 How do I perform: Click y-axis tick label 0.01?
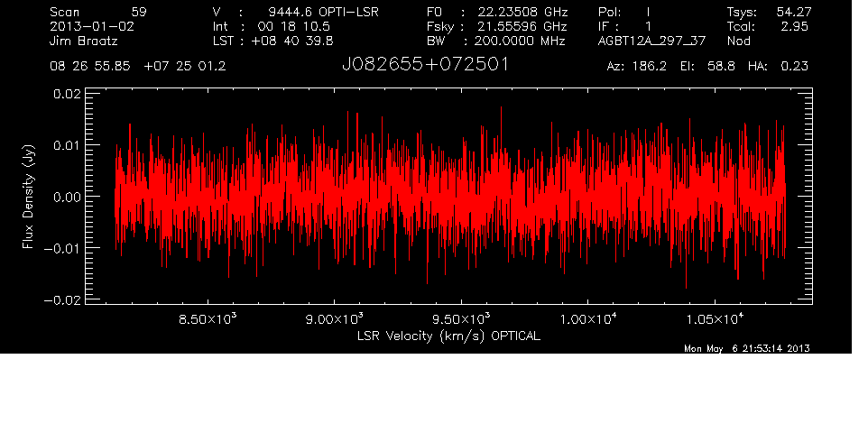pyautogui.click(x=67, y=145)
